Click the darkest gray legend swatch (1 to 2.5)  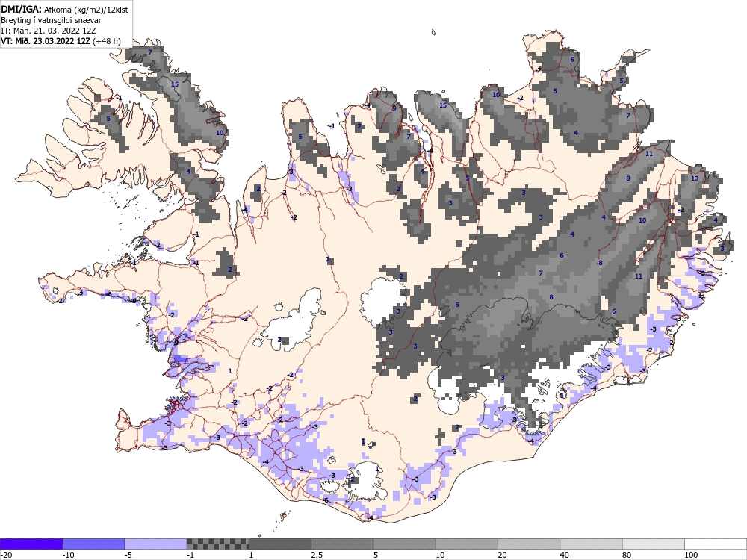280,544
